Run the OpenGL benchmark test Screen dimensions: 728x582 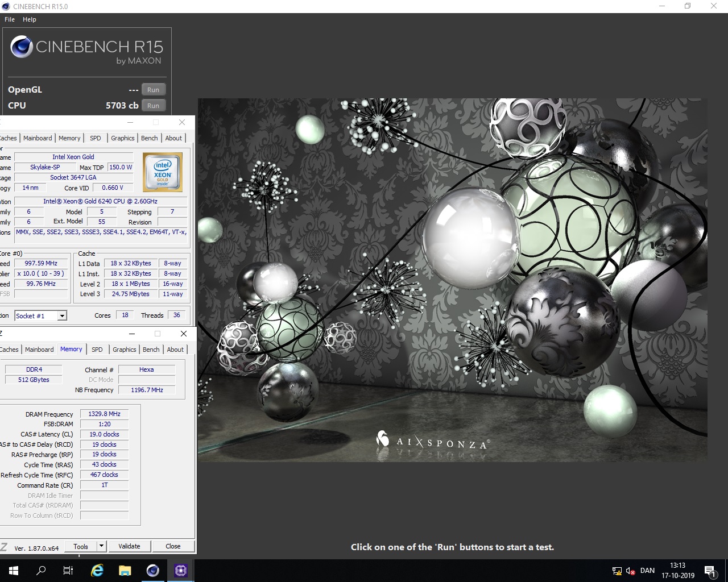(154, 90)
